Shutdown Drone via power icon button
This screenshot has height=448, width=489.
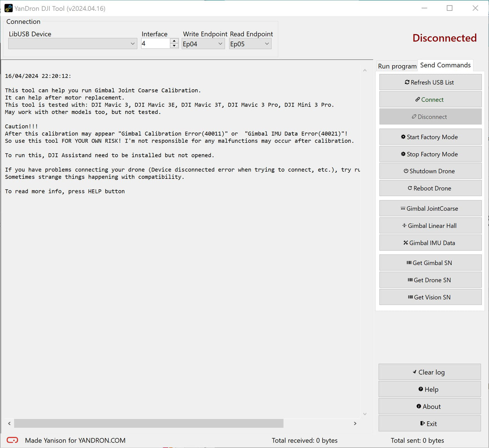pyautogui.click(x=430, y=171)
